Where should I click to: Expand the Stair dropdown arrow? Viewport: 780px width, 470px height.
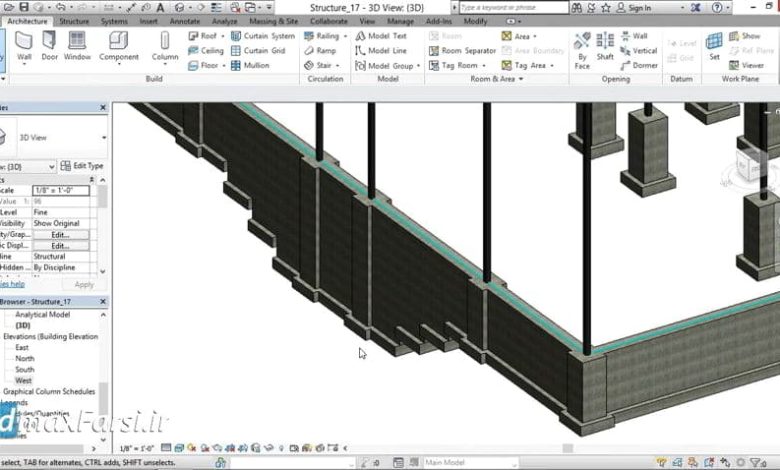(338, 66)
